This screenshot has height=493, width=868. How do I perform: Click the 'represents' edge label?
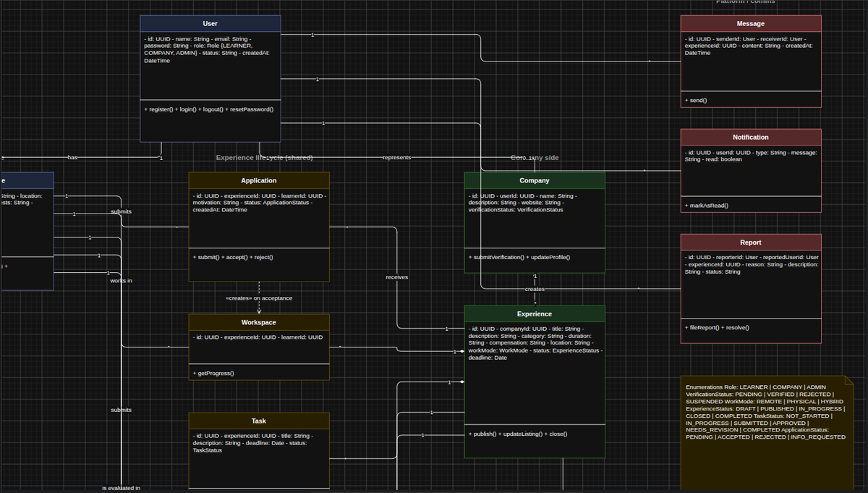point(396,157)
